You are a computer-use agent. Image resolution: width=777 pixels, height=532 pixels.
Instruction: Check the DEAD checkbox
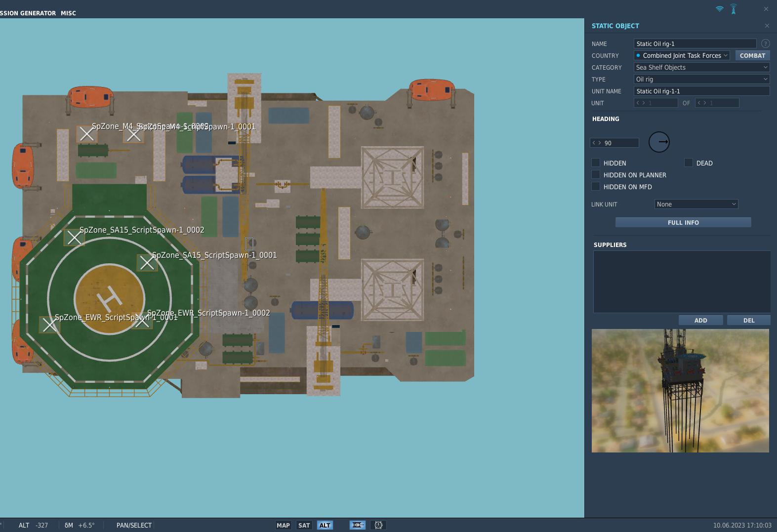tap(689, 163)
